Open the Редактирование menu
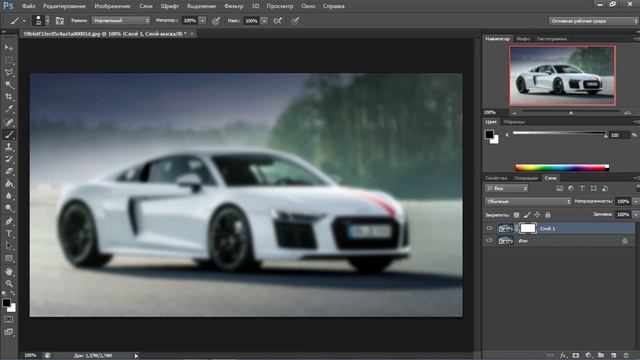Viewport: 640px width, 360px height. (x=64, y=6)
